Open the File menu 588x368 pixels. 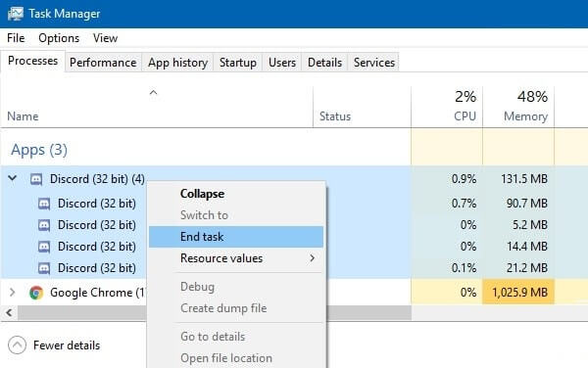(16, 38)
